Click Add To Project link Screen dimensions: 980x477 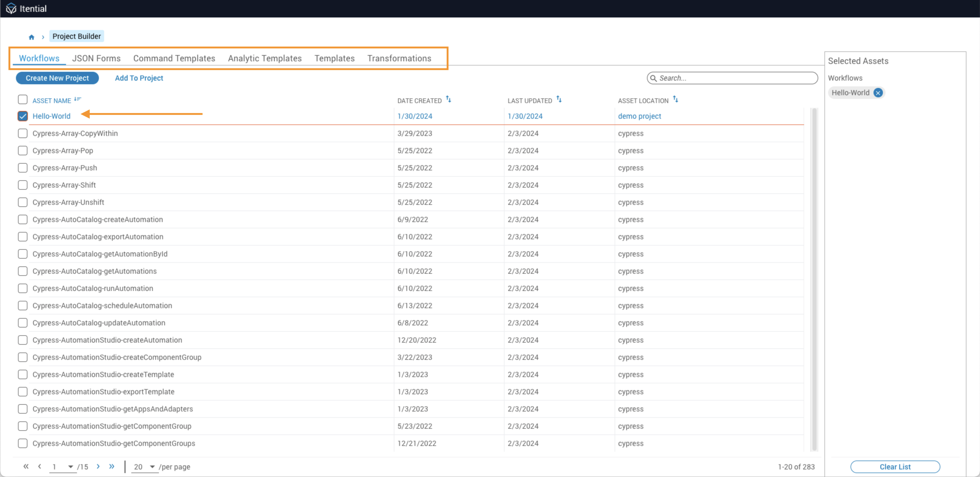pyautogui.click(x=139, y=78)
